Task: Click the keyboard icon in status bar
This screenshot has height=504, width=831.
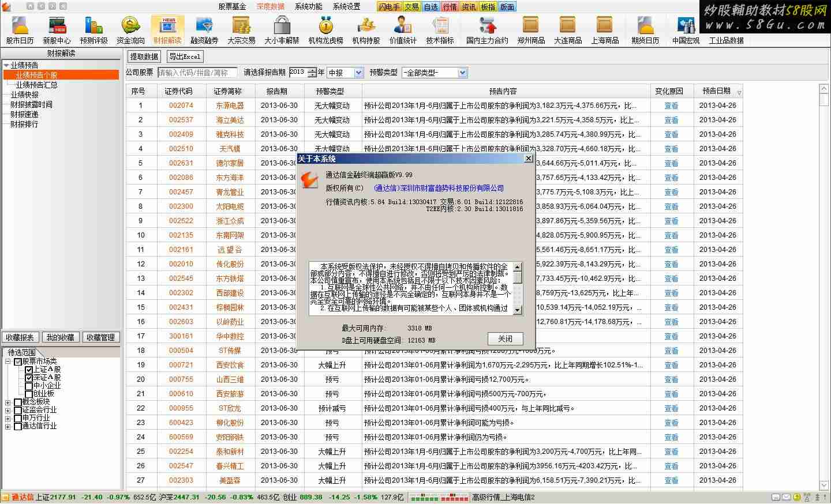Action: point(777,497)
